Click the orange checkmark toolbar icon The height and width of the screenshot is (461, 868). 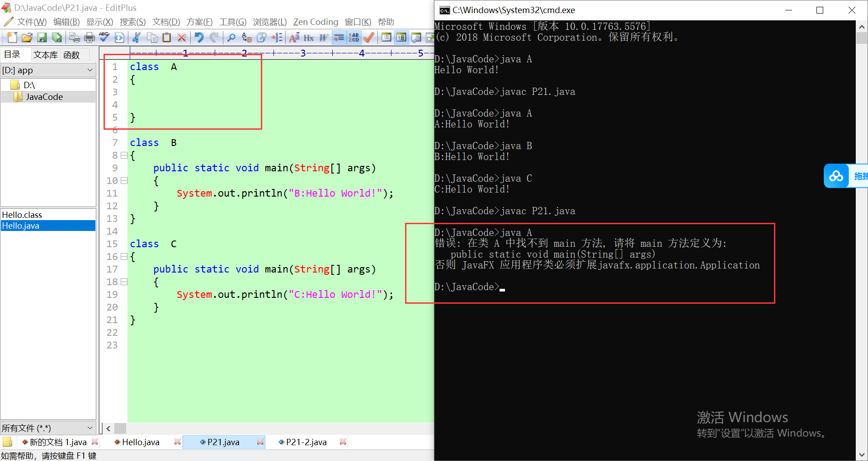click(368, 38)
